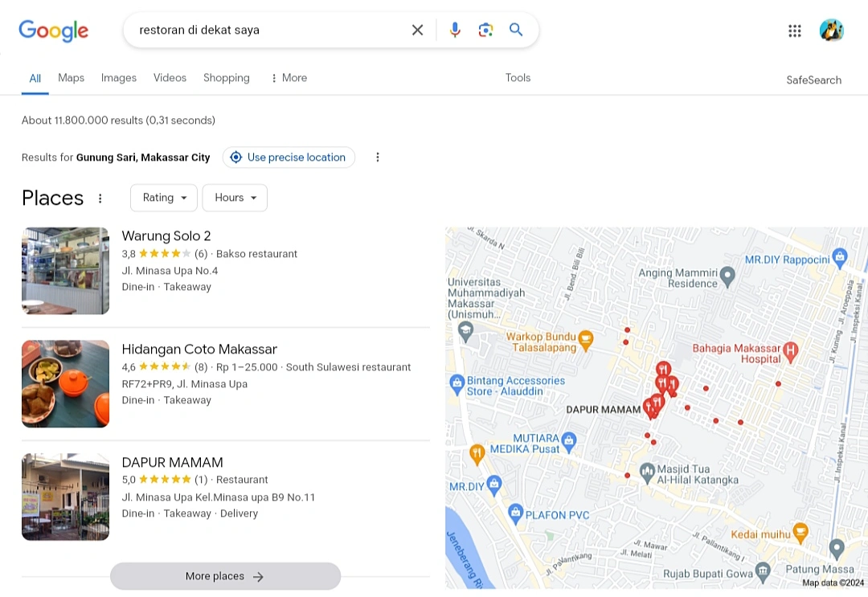Click the PLAFON PVC shopping pin
The image size is (868, 597).
point(515,513)
